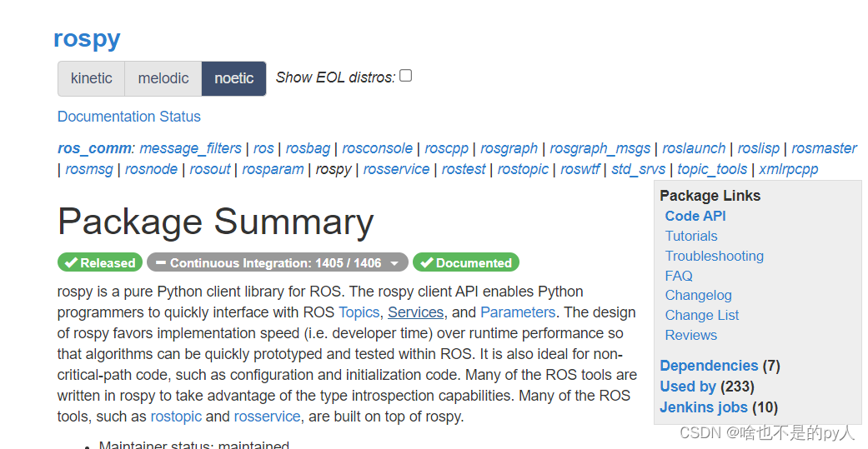Open the roslisp package link
The image size is (868, 449).
point(759,148)
